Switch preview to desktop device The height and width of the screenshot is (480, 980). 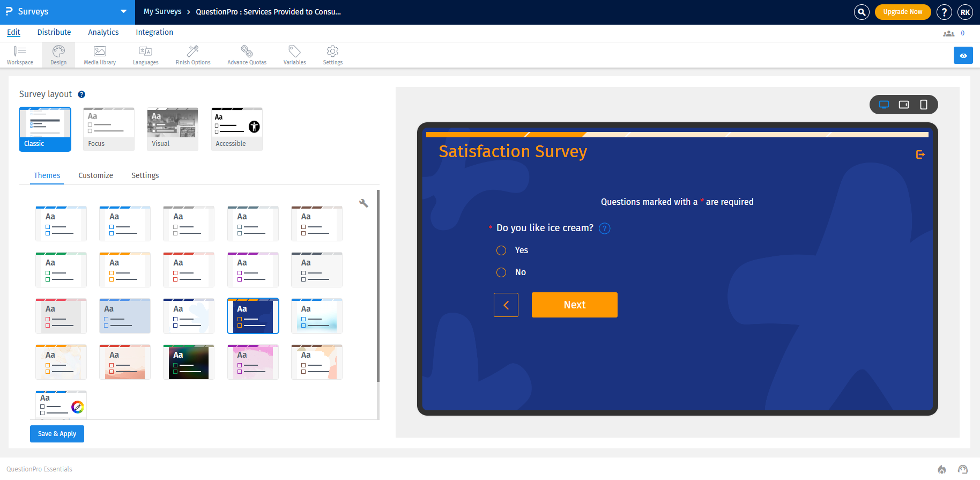[x=884, y=105]
